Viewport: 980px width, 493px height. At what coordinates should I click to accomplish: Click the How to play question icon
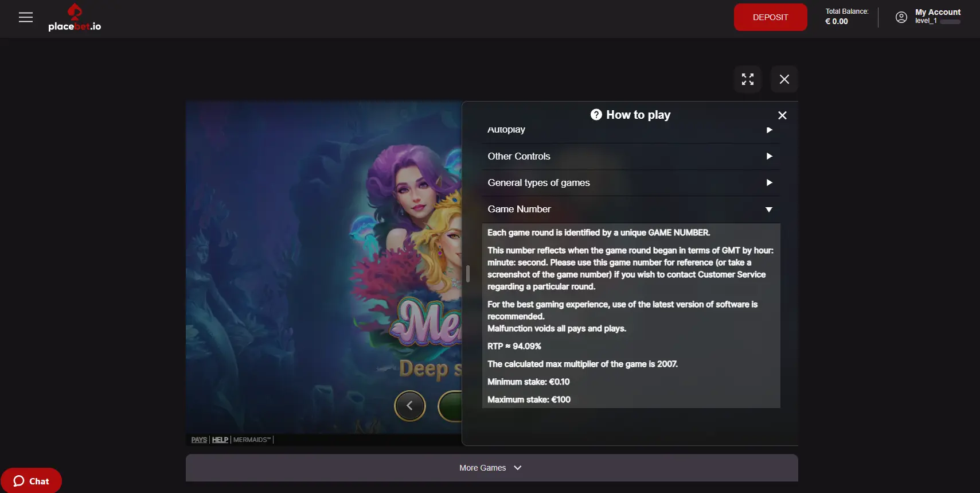tap(596, 115)
